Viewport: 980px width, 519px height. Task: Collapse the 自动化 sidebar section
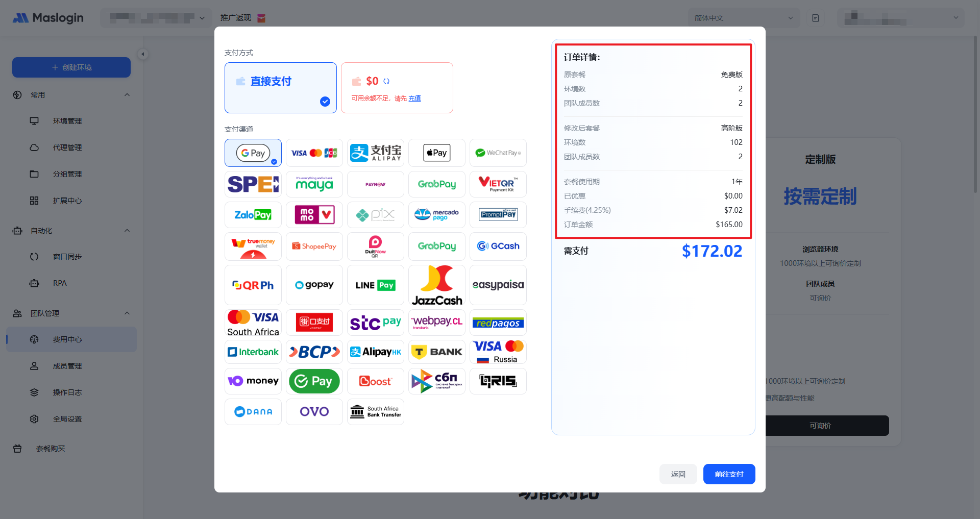(x=127, y=231)
